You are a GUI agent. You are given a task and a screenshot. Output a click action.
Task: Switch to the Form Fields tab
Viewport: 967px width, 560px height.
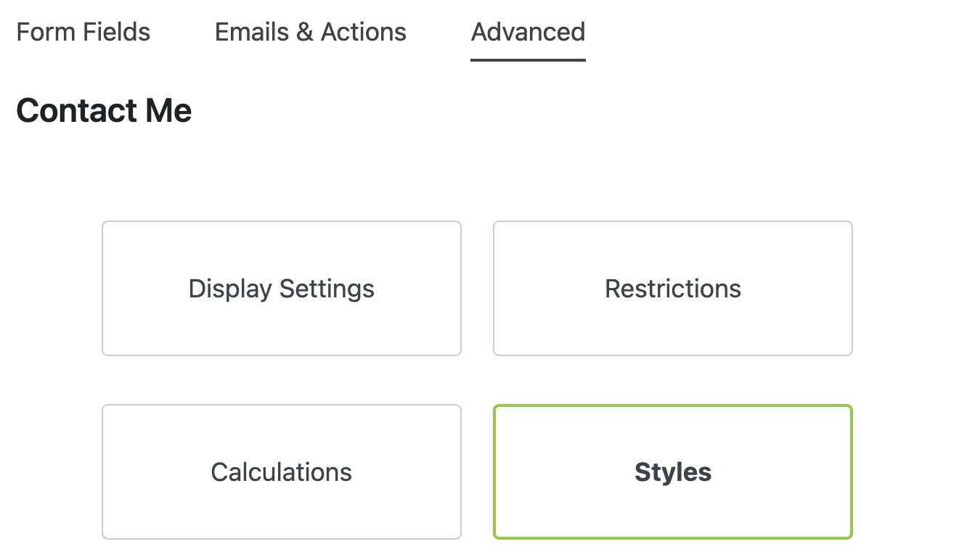click(x=83, y=32)
